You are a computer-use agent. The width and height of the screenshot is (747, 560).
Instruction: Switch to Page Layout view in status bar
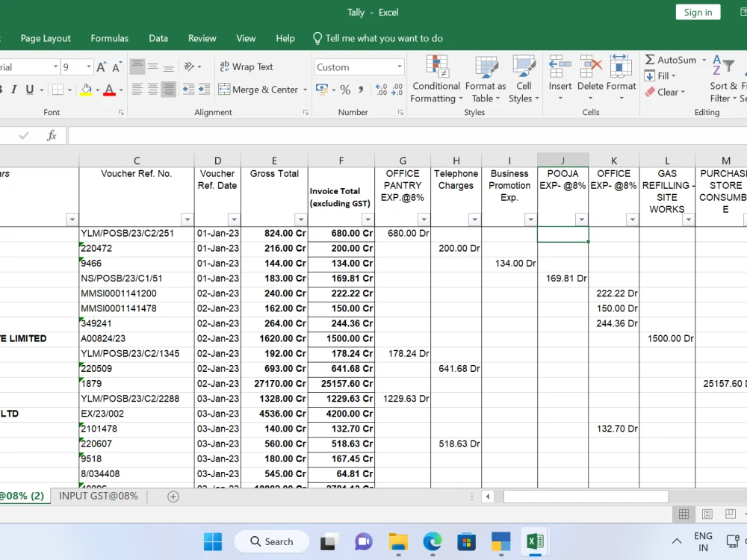[x=707, y=514]
